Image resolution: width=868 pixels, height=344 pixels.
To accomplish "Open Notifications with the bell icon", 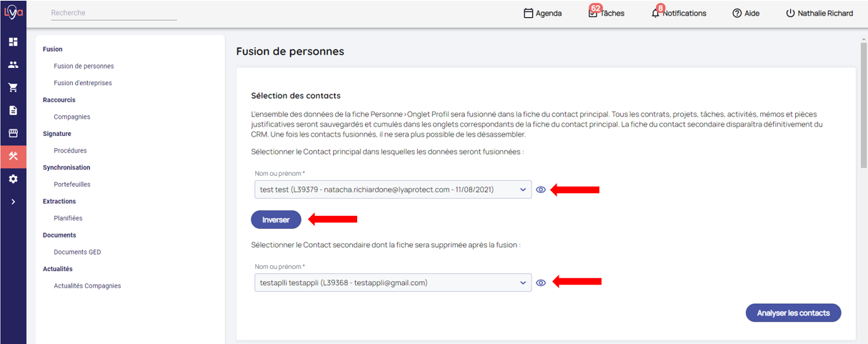I will coord(678,13).
